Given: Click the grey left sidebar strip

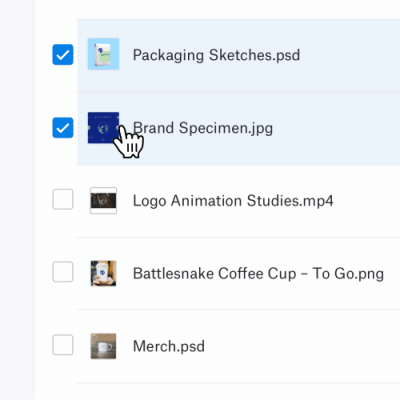Looking at the screenshot, I should click(x=17, y=200).
